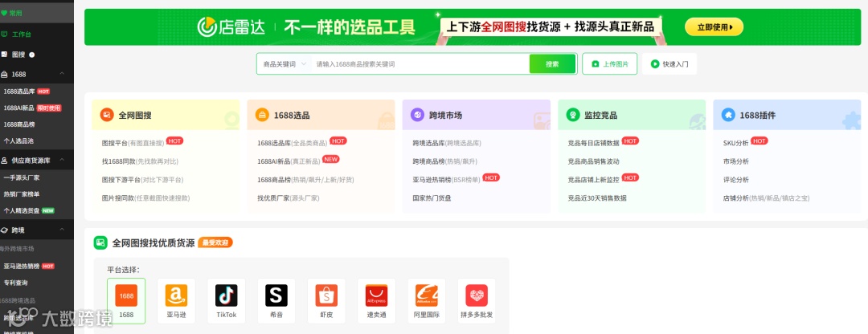This screenshot has width=868, height=334.
Task: Select the 速卖通 AliExpress platform tile
Action: [376, 301]
